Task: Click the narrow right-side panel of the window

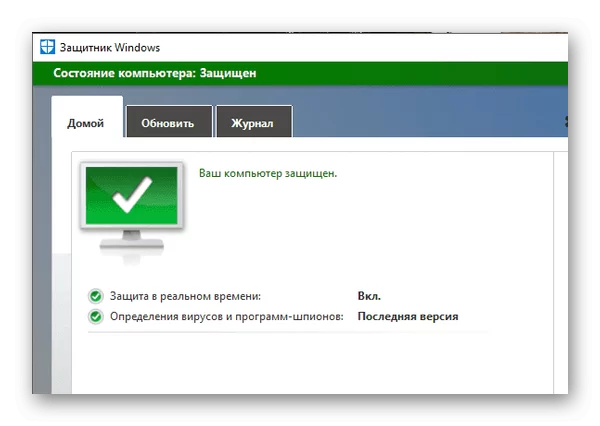Action: point(562,270)
